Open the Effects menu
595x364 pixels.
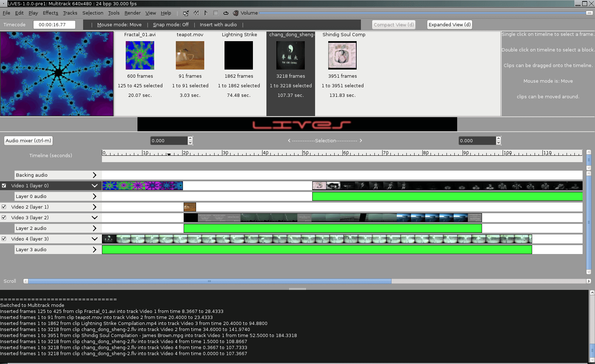click(50, 13)
